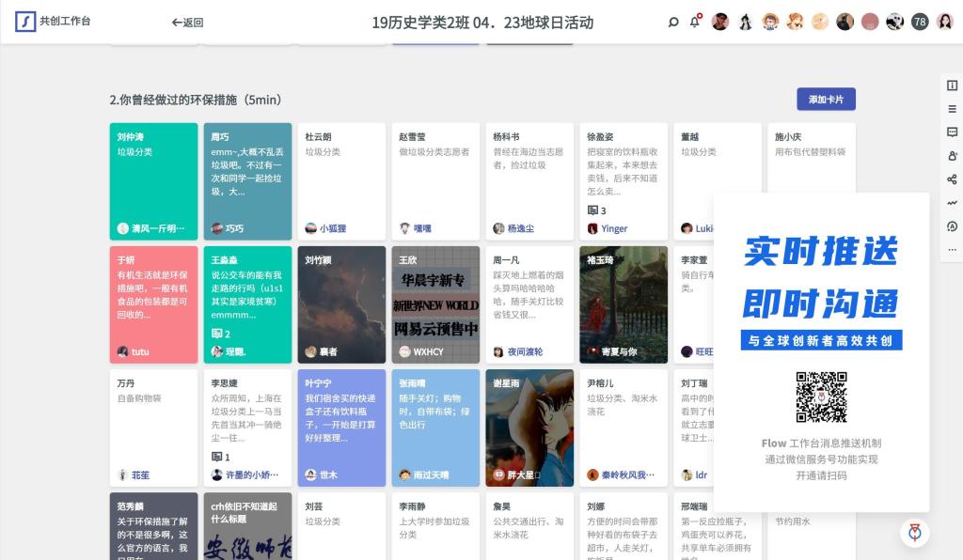This screenshot has height=560, width=963.
Task: Go back using the 返回 link
Action: [187, 23]
